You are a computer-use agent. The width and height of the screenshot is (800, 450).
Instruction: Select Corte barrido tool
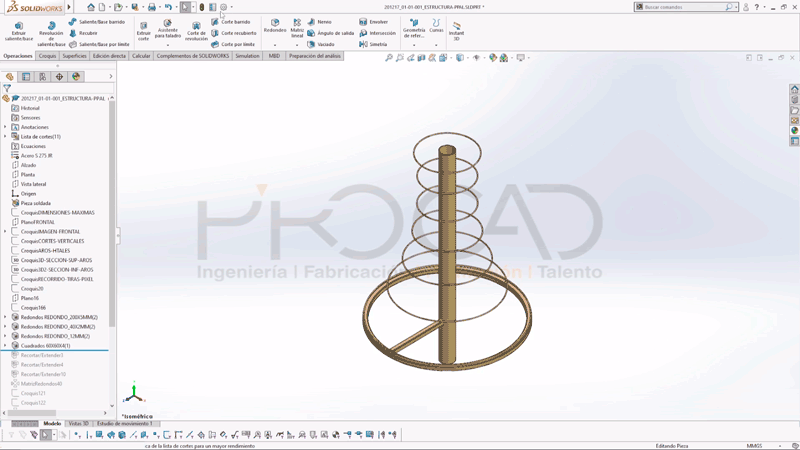[x=231, y=22]
